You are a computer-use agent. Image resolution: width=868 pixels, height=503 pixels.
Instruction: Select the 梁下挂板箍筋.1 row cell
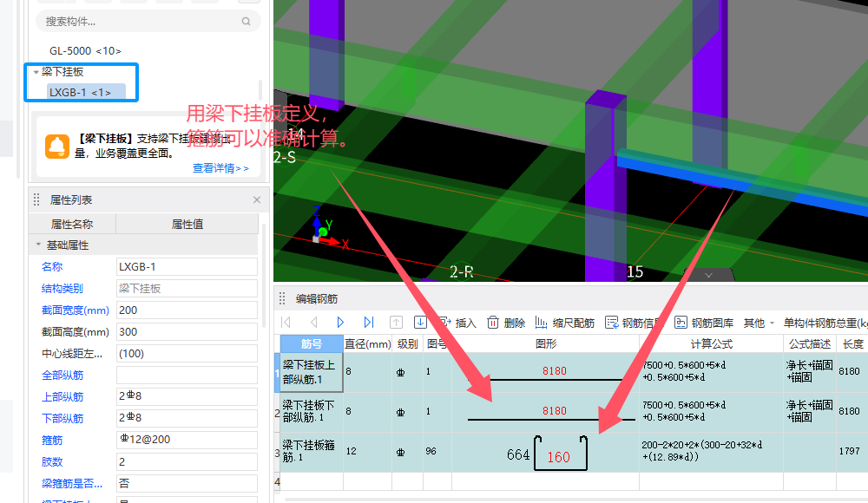click(311, 452)
